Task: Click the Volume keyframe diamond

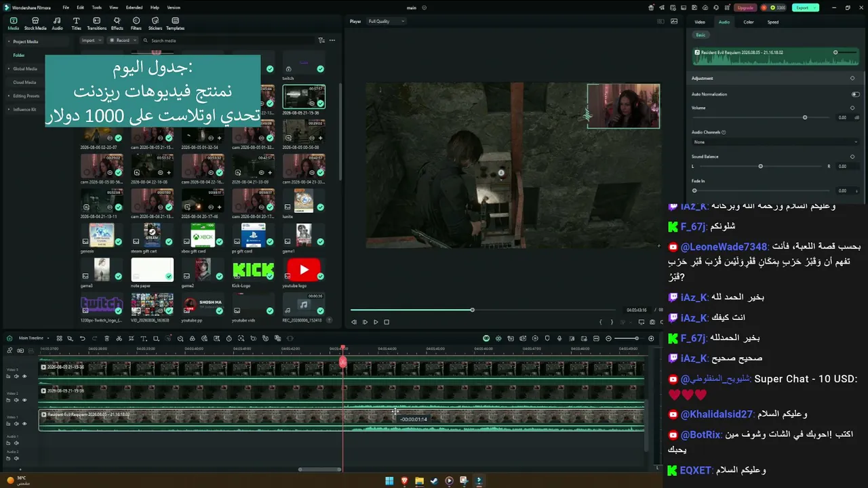Action: click(x=852, y=108)
